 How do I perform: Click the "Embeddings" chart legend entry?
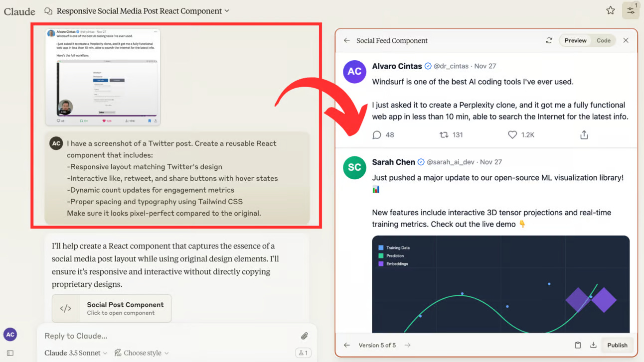pyautogui.click(x=393, y=263)
